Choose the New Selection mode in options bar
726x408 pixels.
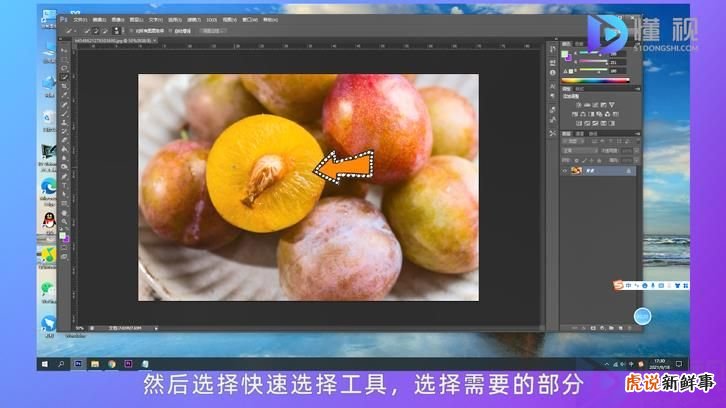[87, 31]
